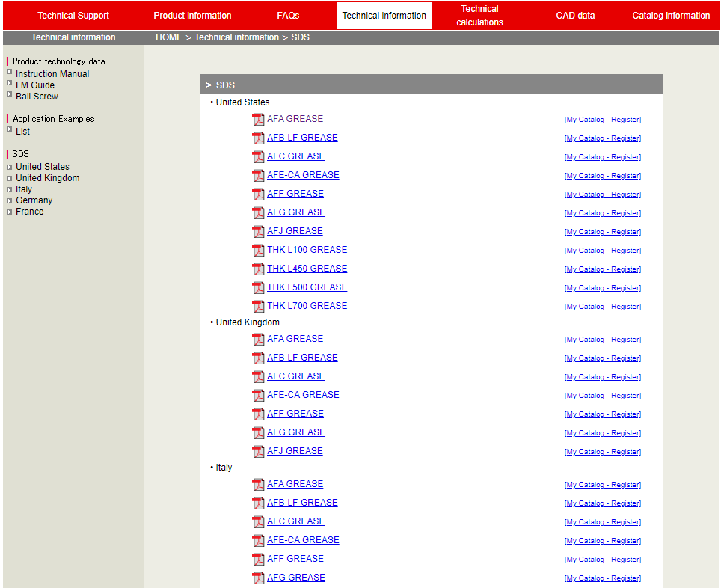Viewport: 721px width, 588px height.
Task: Open Instruction Manual in sidebar
Action: 52,74
